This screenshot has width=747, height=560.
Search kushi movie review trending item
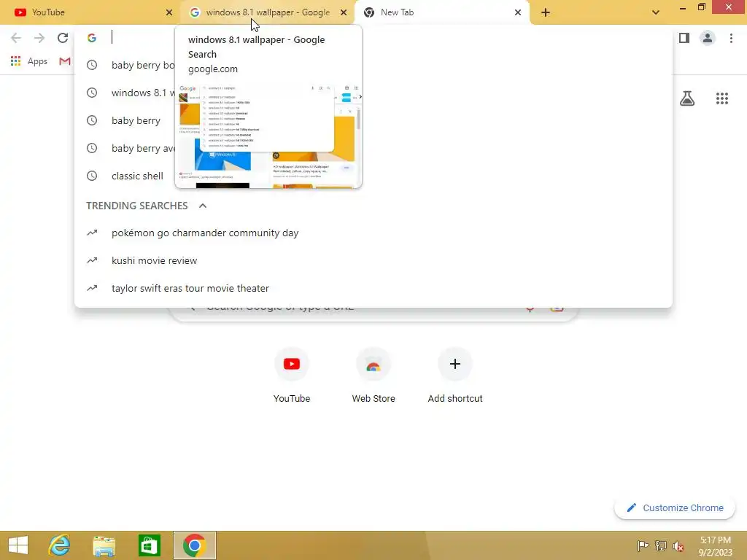pos(373,260)
